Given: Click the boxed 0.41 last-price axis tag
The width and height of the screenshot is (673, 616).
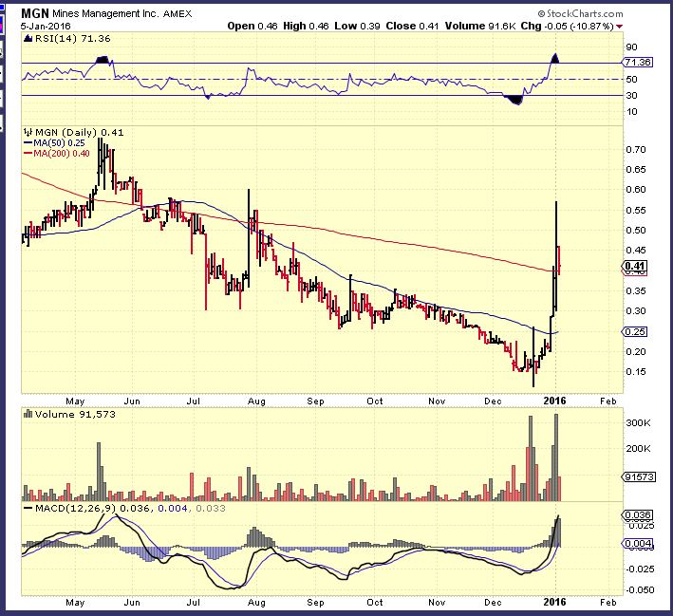Looking at the screenshot, I should click(635, 266).
